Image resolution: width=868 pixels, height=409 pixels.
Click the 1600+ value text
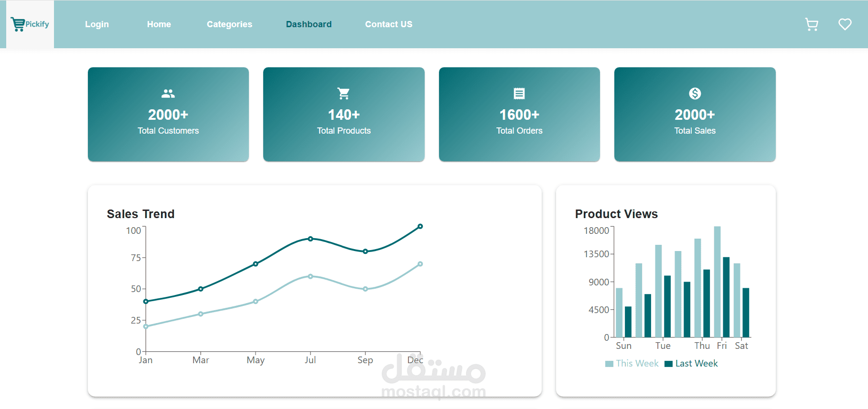coord(519,115)
